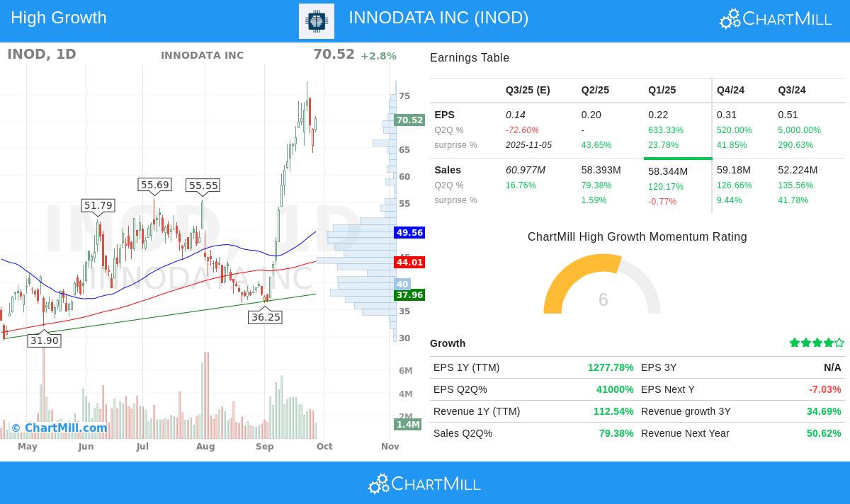Image resolution: width=850 pixels, height=504 pixels.
Task: Click the 112.54% Revenue 1Y value
Action: (x=613, y=411)
